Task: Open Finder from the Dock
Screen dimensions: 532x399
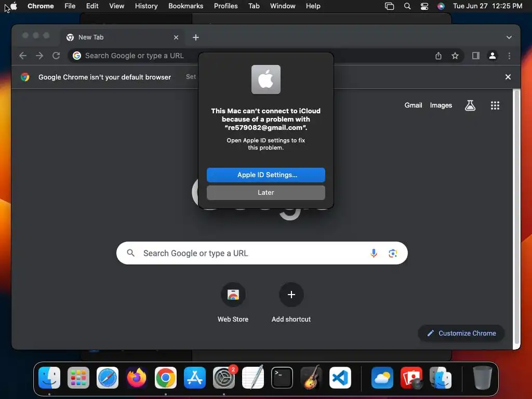Action: coord(49,378)
